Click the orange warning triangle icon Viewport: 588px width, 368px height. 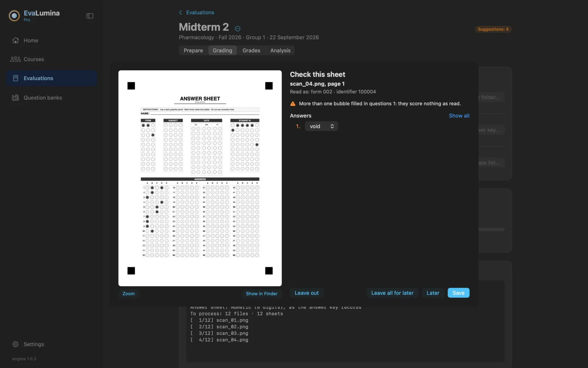point(293,104)
